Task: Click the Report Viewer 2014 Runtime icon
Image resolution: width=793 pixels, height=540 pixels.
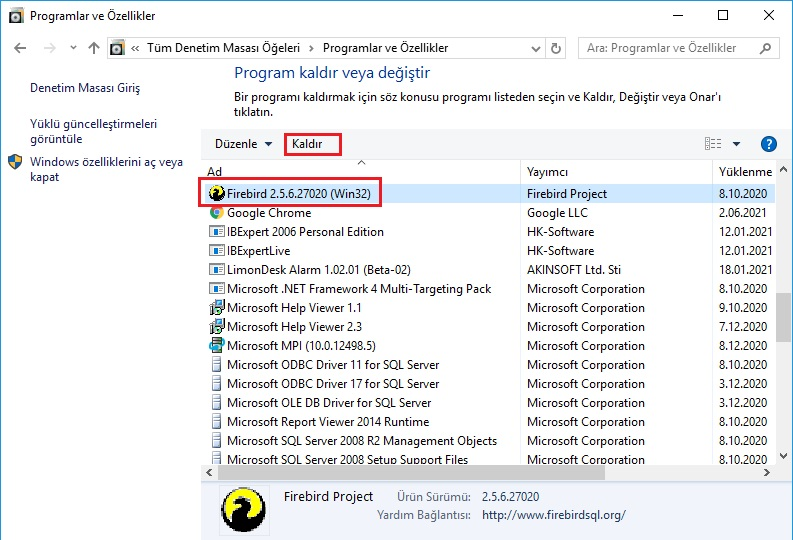Action: click(216, 421)
